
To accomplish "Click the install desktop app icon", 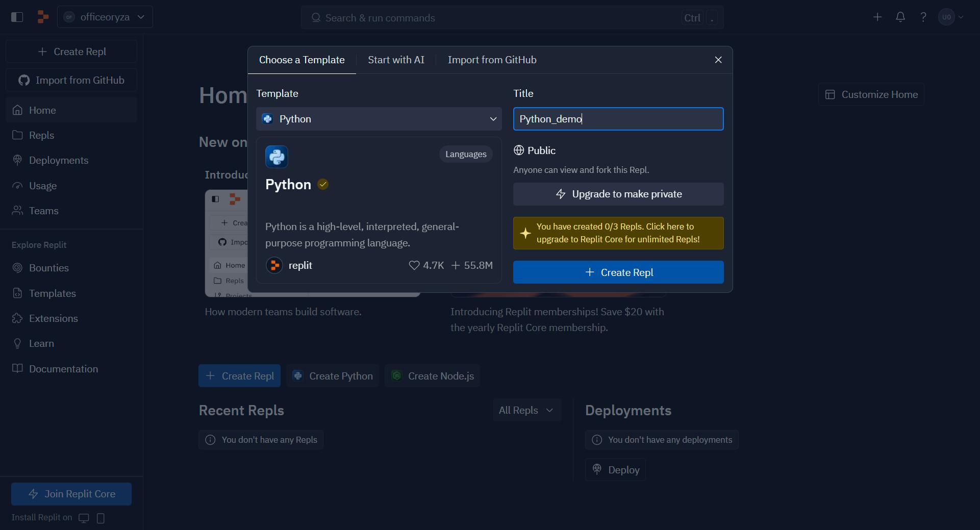I will [84, 518].
